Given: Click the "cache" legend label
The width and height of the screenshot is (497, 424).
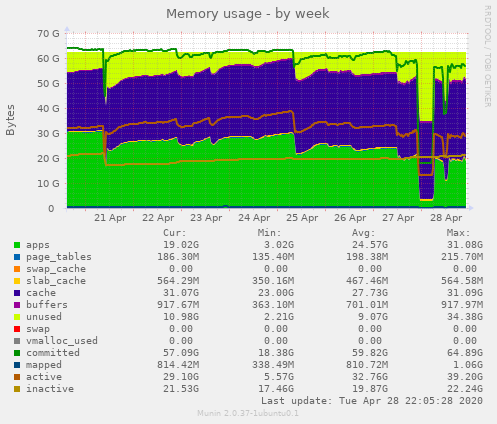Looking at the screenshot, I should tap(41, 293).
